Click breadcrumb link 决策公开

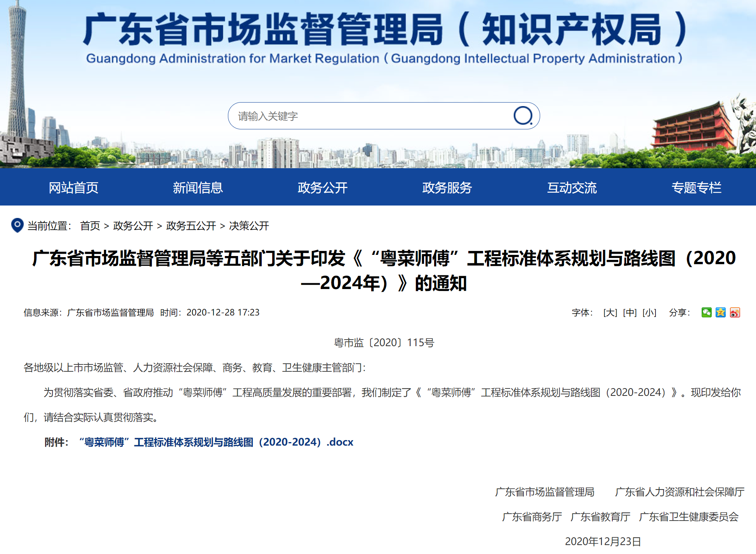pos(249,226)
